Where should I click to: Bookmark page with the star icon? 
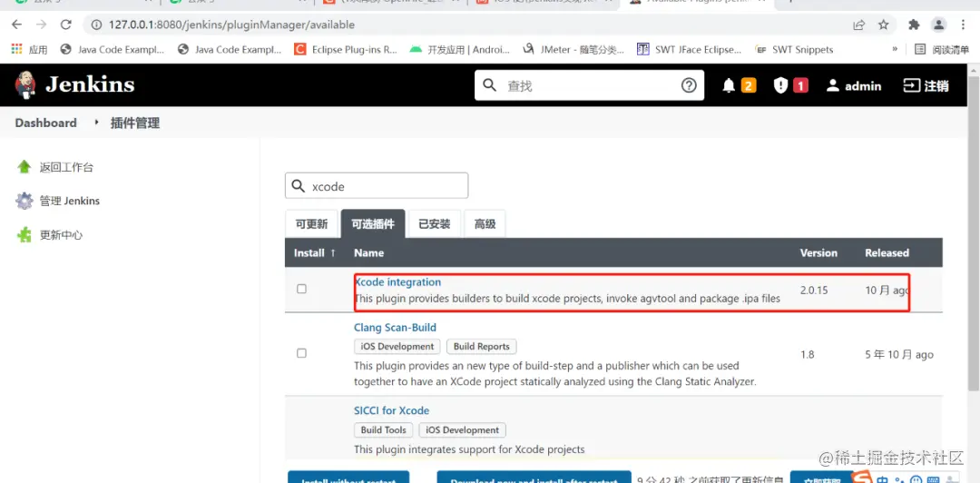pos(883,25)
